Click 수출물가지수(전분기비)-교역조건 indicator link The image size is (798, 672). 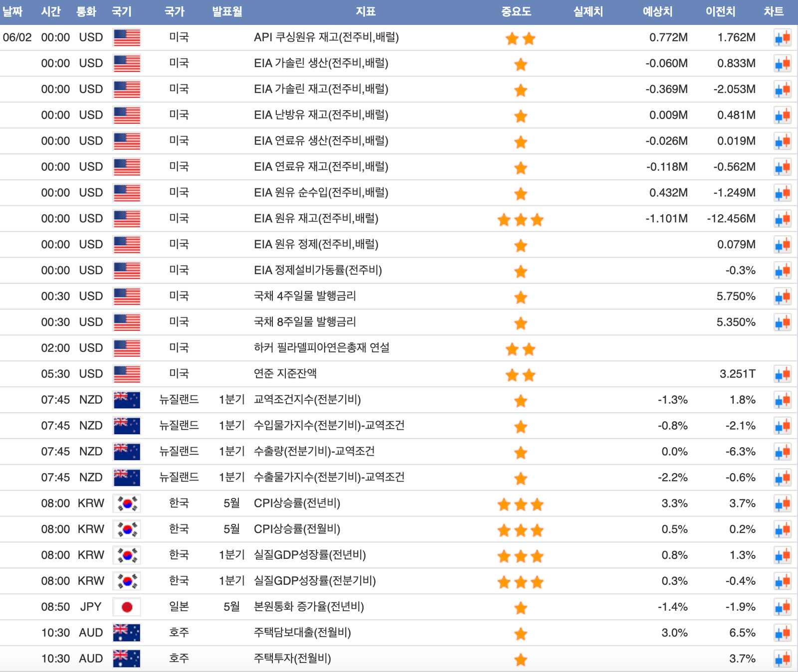point(329,478)
